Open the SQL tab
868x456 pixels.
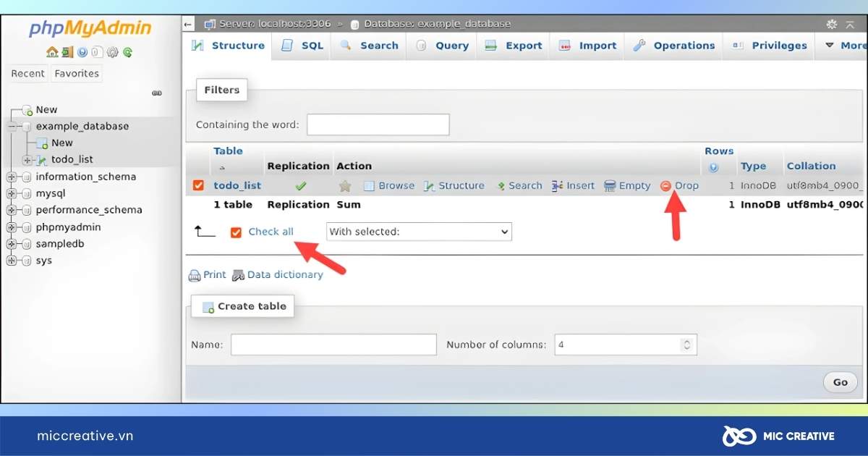click(302, 46)
